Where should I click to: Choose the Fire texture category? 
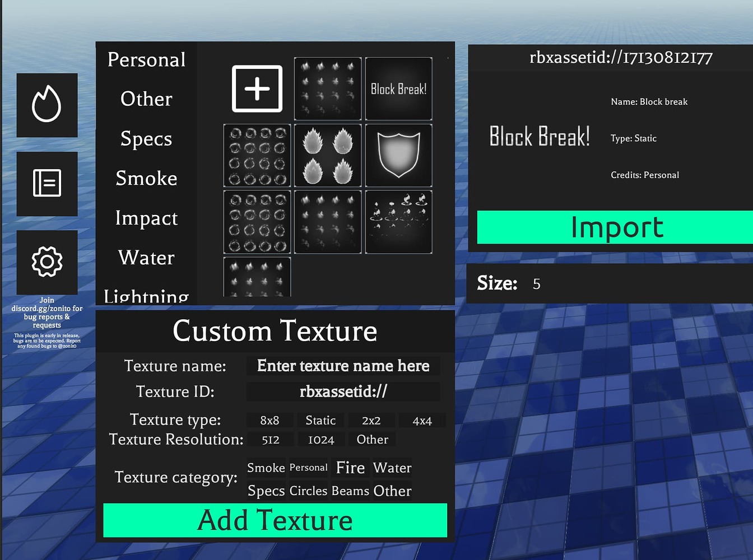350,468
